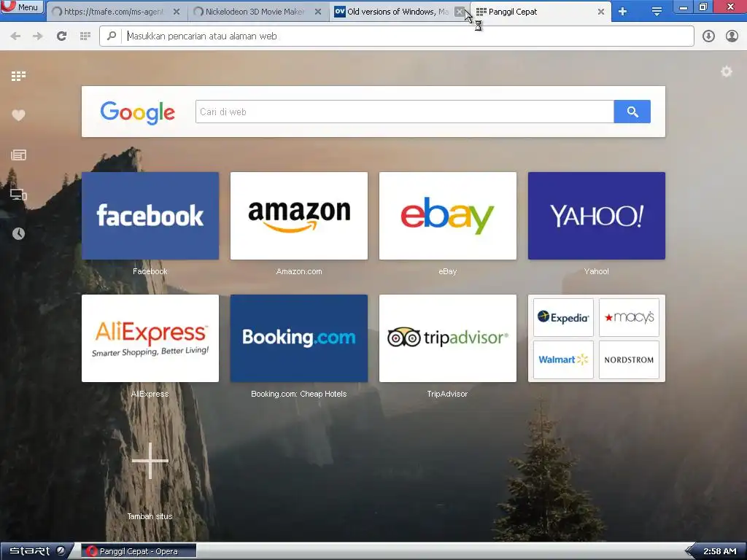Open Walmart in the folder tile
The width and height of the screenshot is (747, 560).
pyautogui.click(x=563, y=359)
